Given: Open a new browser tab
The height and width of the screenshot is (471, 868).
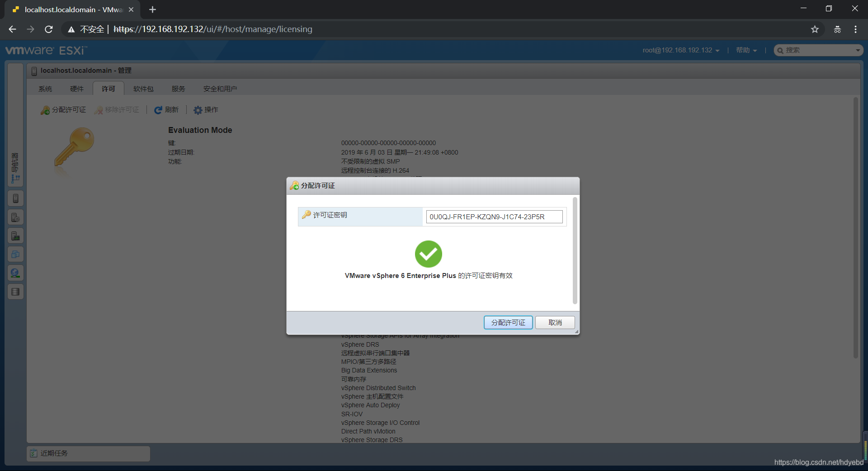Looking at the screenshot, I should 152,9.
